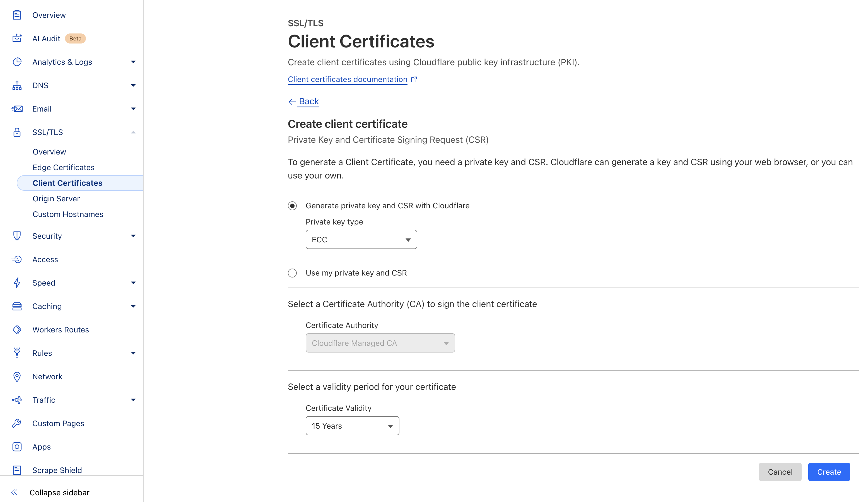868x502 pixels.
Task: Click the DNS network icon in sidebar
Action: [x=17, y=85]
